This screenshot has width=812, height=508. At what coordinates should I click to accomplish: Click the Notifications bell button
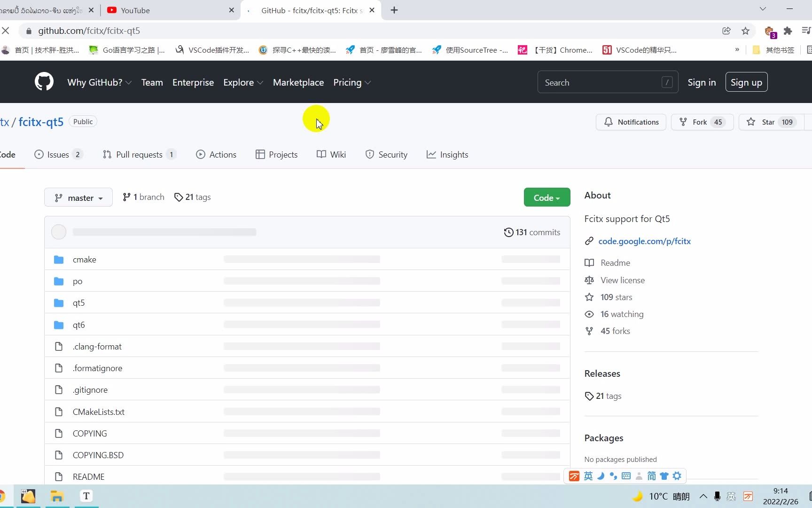[x=631, y=122]
